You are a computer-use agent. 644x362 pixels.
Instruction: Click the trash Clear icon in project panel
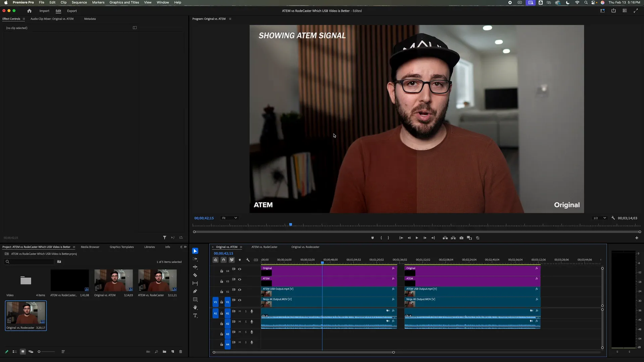point(181,352)
